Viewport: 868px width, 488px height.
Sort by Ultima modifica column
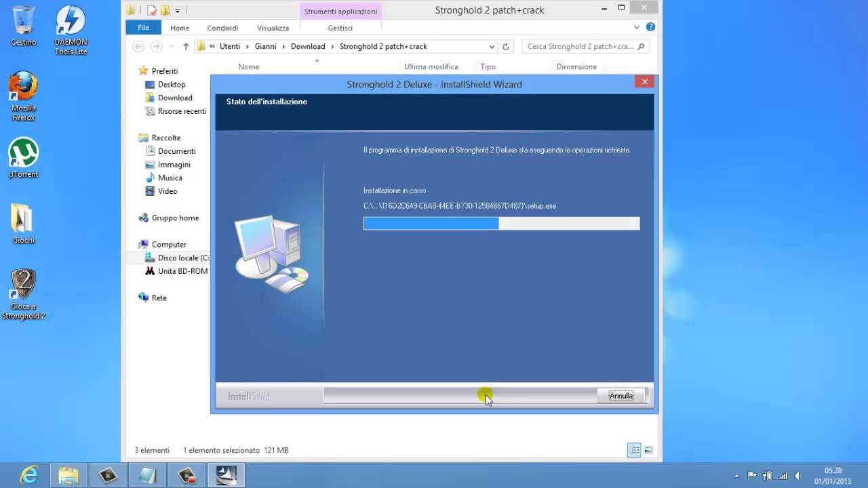[x=431, y=66]
